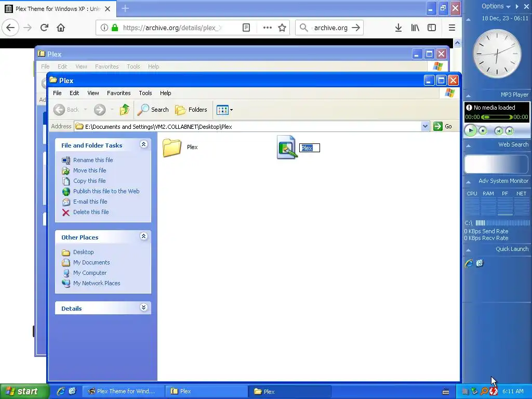532x399 pixels.
Task: Click the Plex file rename text box
Action: pos(309,148)
